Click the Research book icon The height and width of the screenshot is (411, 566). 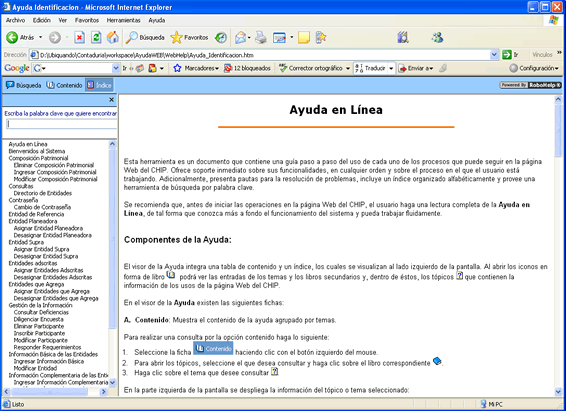click(403, 37)
